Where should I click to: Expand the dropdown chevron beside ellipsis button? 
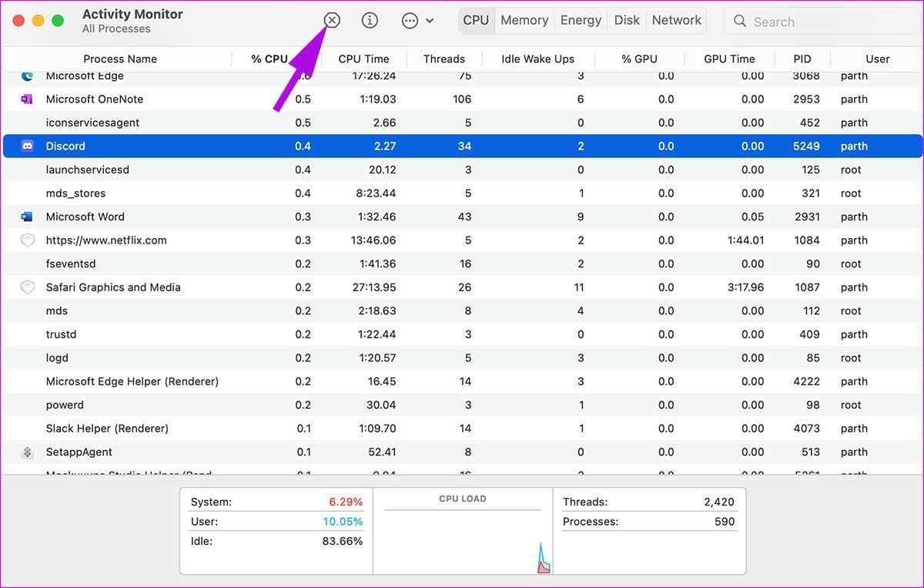pos(430,21)
